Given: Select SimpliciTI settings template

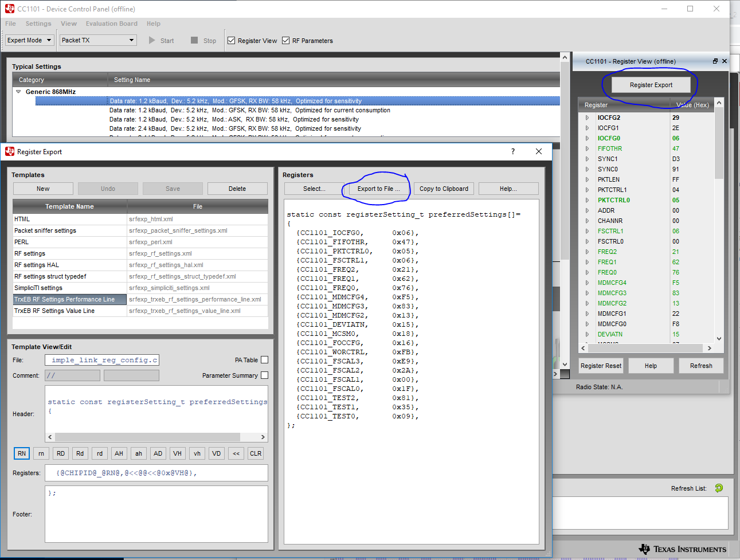Looking at the screenshot, I should (x=140, y=288).
